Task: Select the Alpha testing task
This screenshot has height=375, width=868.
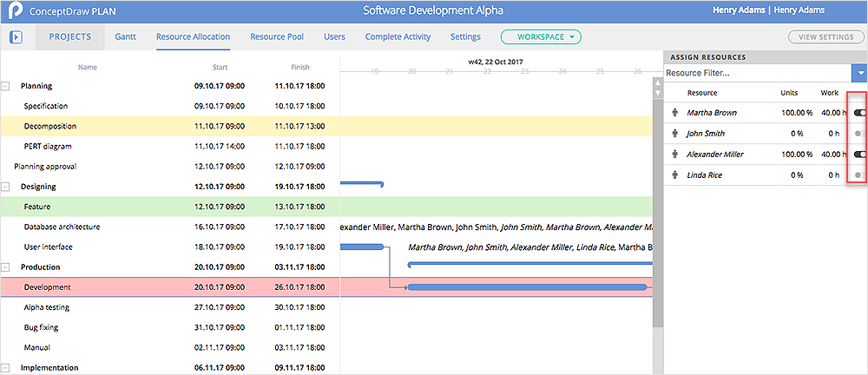Action: [x=47, y=307]
